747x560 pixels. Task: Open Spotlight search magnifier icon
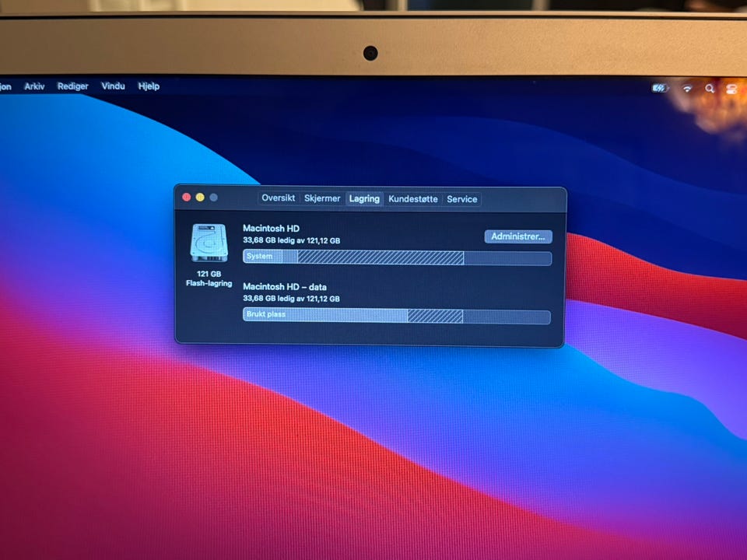pos(710,89)
